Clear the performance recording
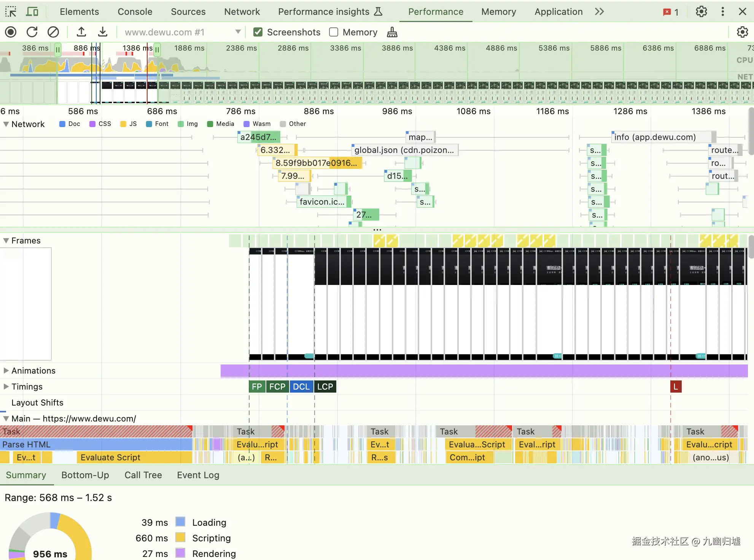 coord(53,32)
